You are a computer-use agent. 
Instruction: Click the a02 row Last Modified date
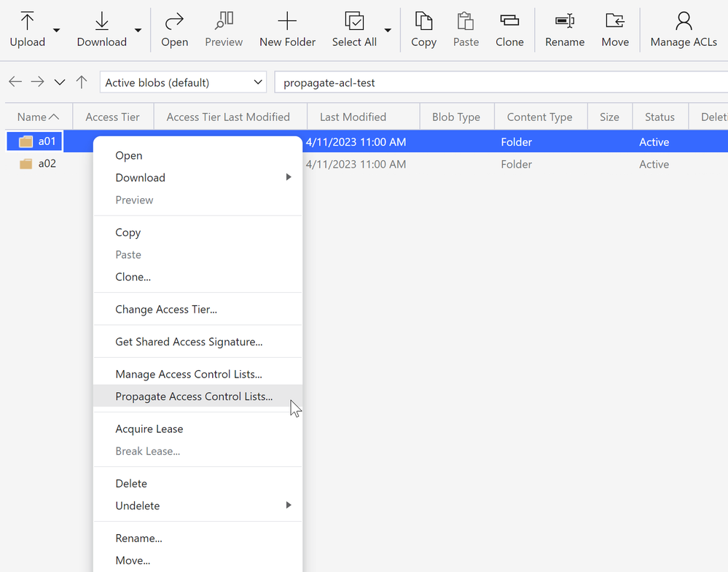pos(356,165)
